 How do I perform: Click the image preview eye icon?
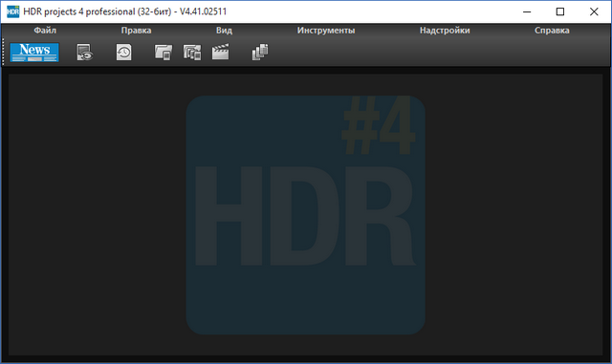click(x=85, y=52)
